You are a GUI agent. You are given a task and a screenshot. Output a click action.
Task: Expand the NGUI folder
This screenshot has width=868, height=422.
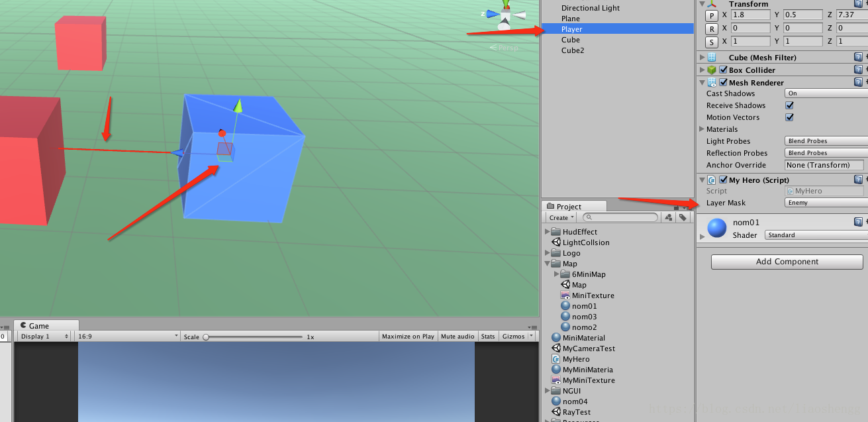548,391
